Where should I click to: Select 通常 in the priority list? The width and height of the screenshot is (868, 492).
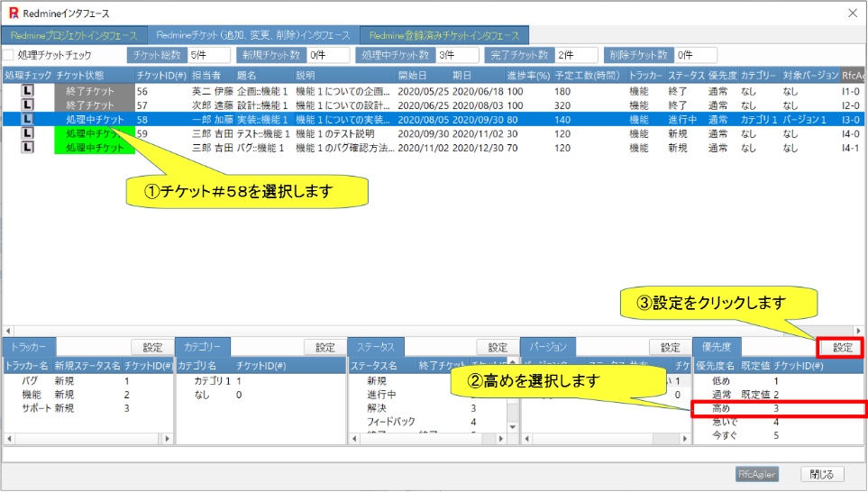click(x=779, y=395)
